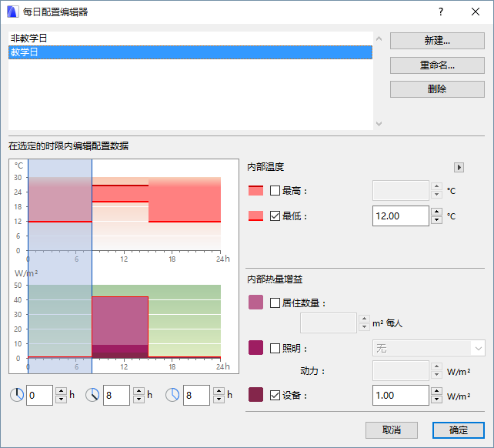The image size is (494, 448).
Task: Expand the 内部温度 arrow button
Action: pyautogui.click(x=459, y=167)
